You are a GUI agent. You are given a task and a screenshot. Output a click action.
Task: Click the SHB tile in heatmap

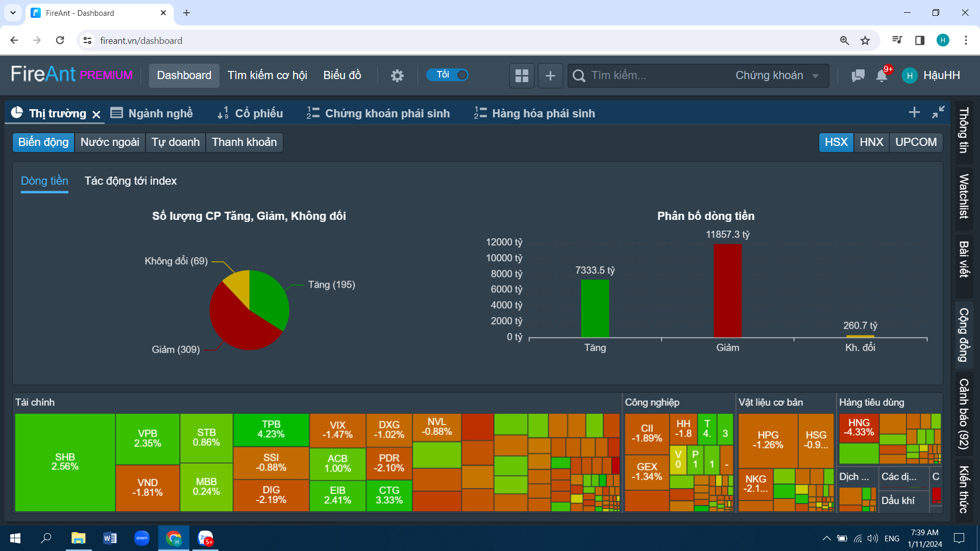tap(65, 462)
